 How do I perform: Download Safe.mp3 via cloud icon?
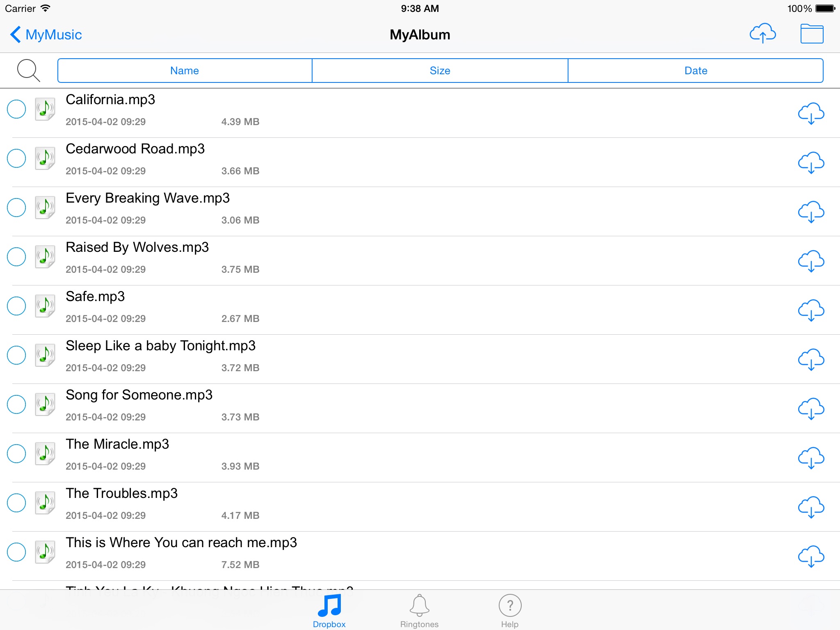pos(811,310)
